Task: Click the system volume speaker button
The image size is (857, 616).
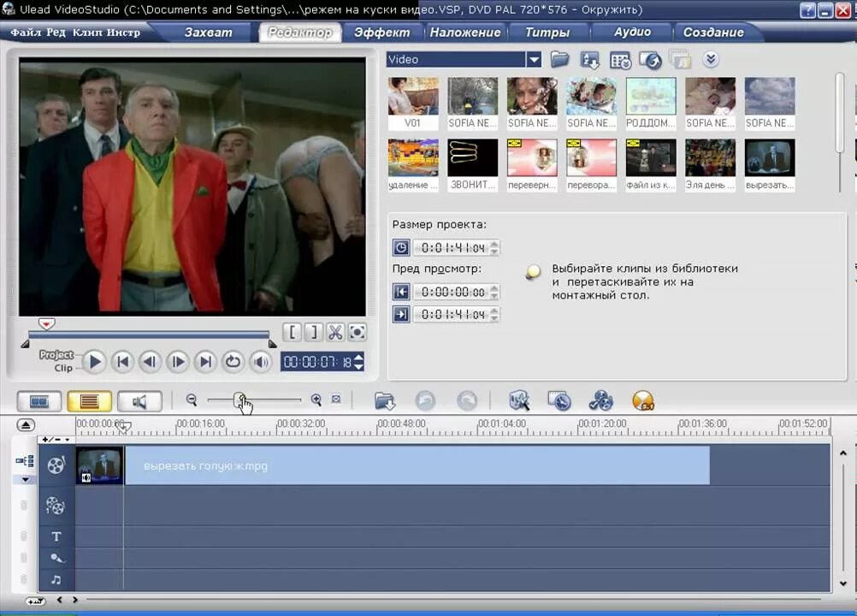Action: pos(261,361)
